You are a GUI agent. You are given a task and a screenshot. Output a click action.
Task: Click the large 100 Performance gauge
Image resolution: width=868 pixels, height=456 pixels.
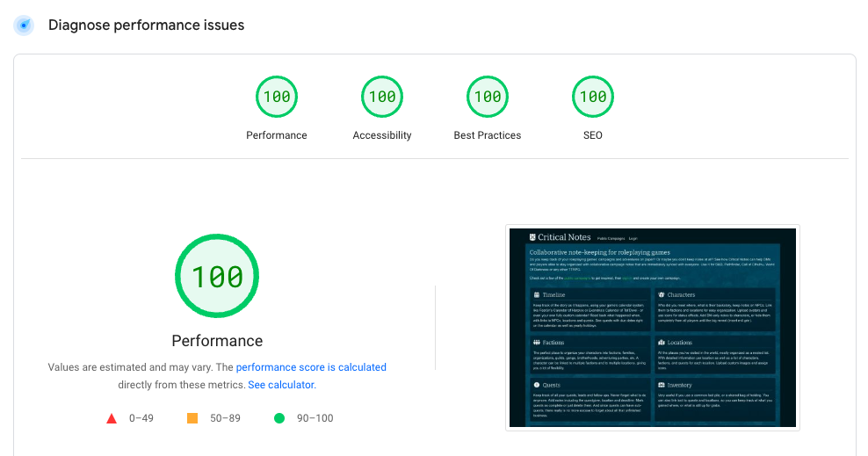(217, 277)
